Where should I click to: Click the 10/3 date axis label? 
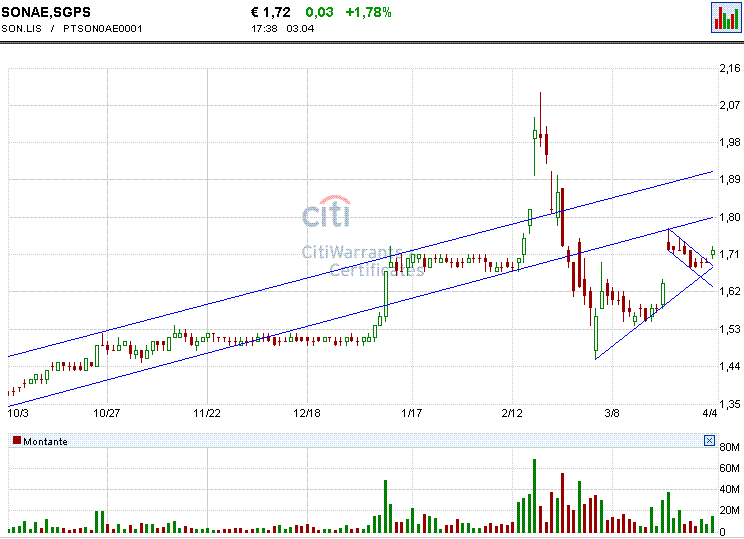pos(19,413)
